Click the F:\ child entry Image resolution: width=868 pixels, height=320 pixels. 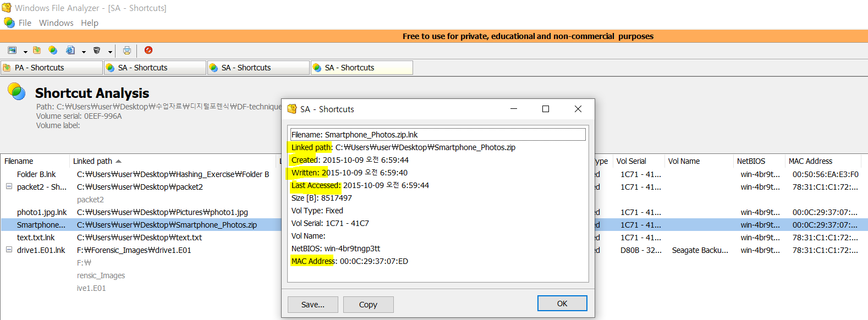(84, 263)
